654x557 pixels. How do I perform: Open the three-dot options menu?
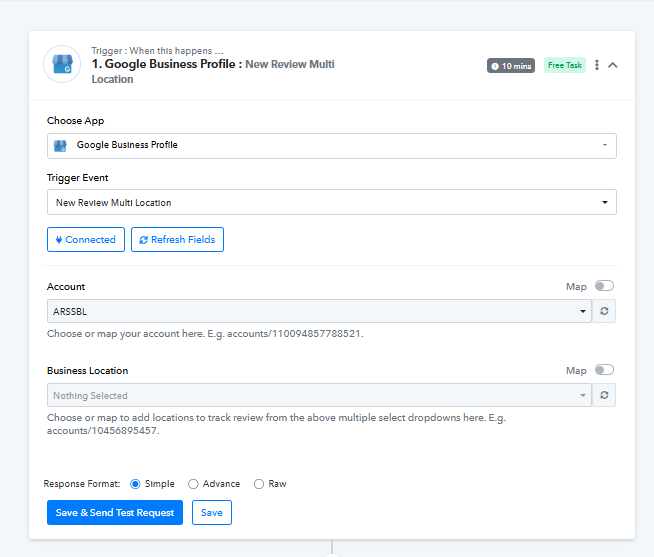point(597,65)
